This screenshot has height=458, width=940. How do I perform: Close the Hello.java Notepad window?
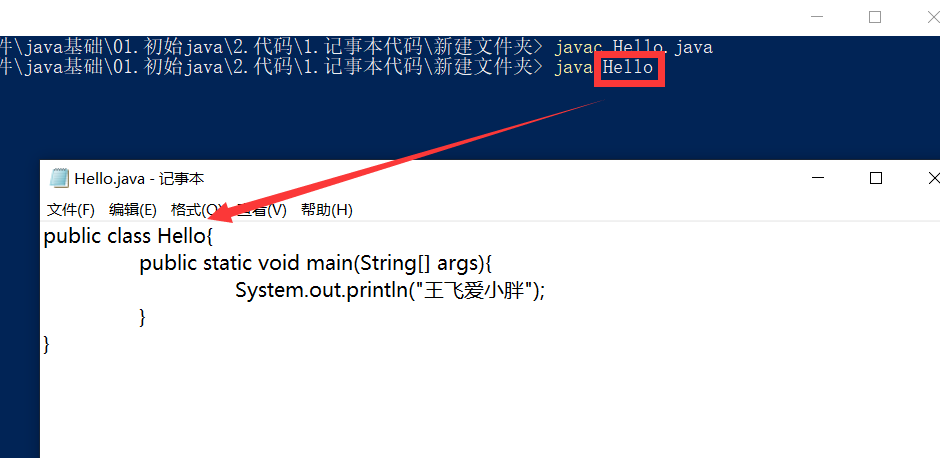pyautogui.click(x=932, y=178)
